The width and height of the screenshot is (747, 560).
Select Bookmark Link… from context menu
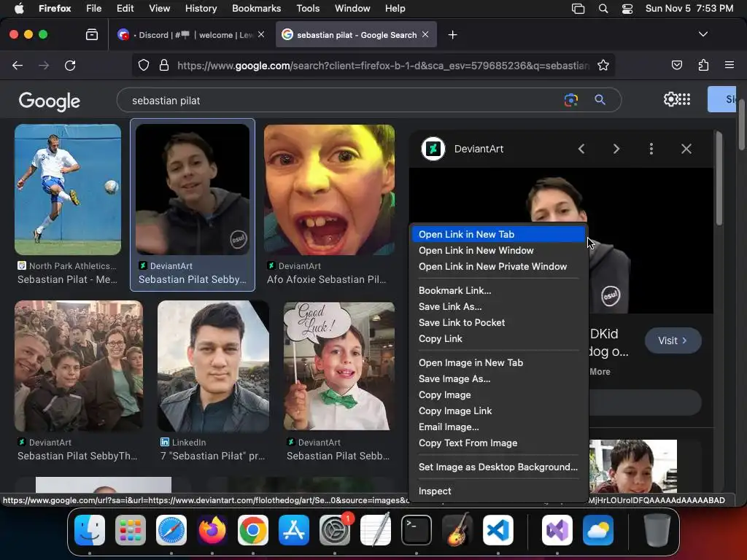498,290
